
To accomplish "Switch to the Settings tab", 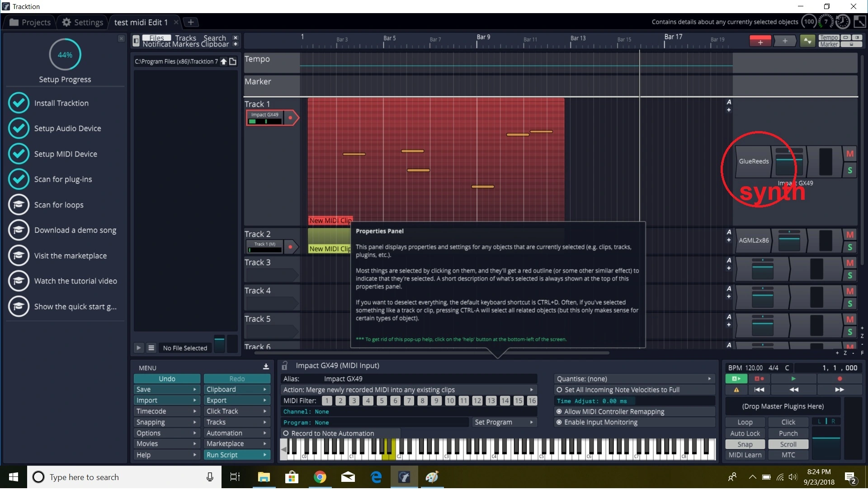I will [x=83, y=22].
